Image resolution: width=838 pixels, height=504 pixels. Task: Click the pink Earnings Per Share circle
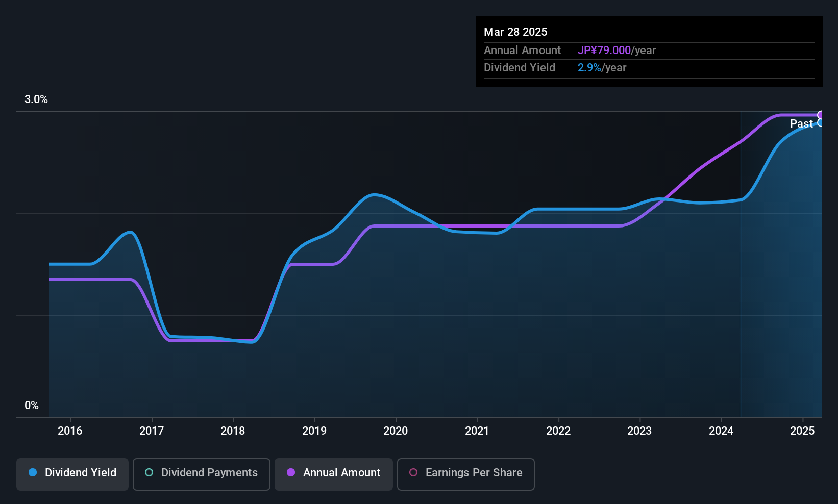point(413,472)
